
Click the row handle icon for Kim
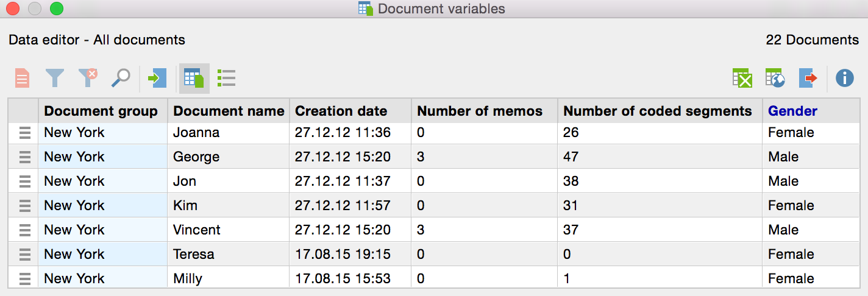tap(24, 206)
